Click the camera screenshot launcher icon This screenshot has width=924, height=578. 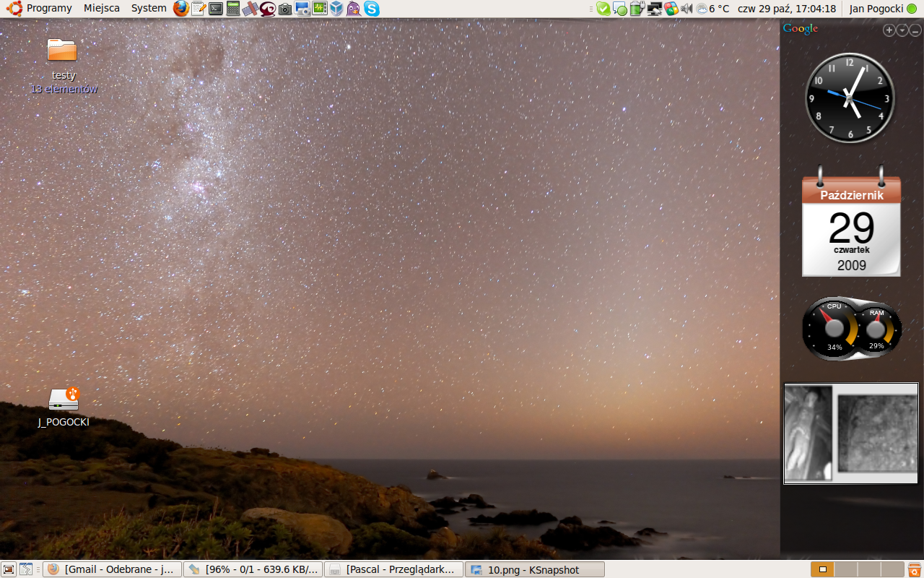[285, 9]
